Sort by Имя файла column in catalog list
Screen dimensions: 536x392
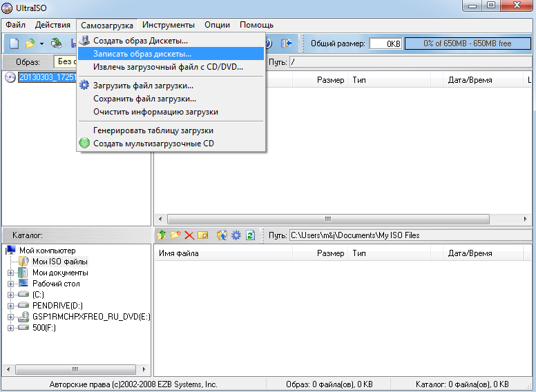223,253
